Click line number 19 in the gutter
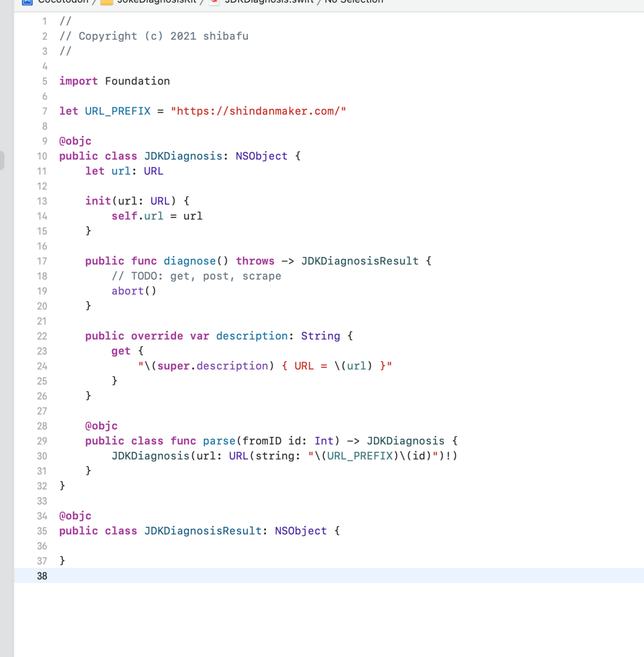The width and height of the screenshot is (644, 657). [42, 291]
